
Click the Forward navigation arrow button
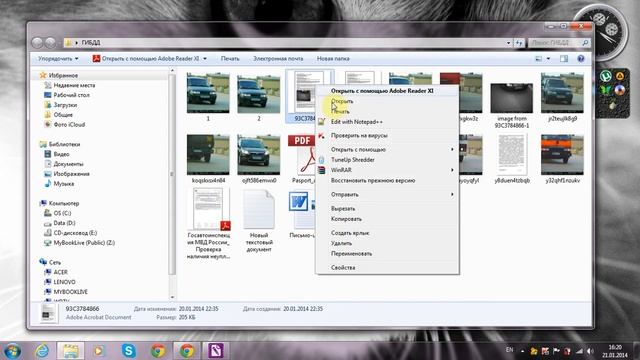click(x=50, y=42)
